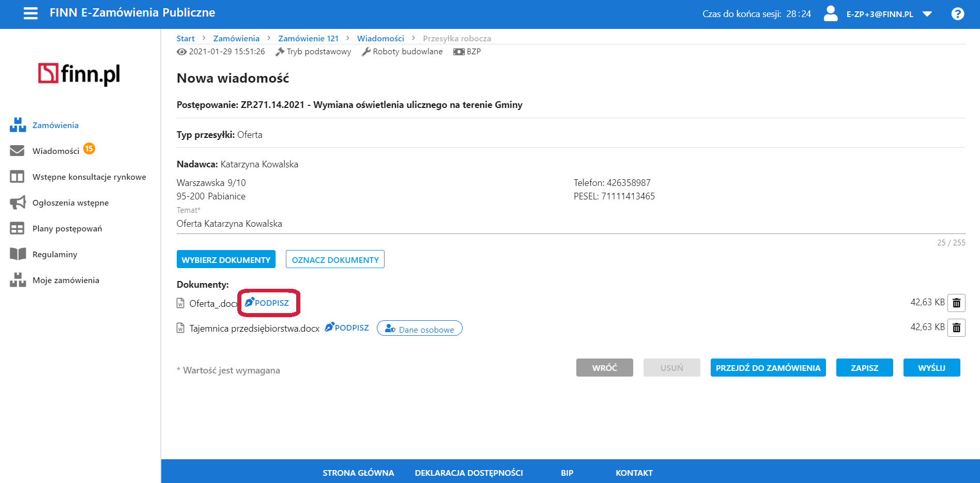This screenshot has height=483, width=980.
Task: Click the WRÓĆ button
Action: click(x=605, y=368)
